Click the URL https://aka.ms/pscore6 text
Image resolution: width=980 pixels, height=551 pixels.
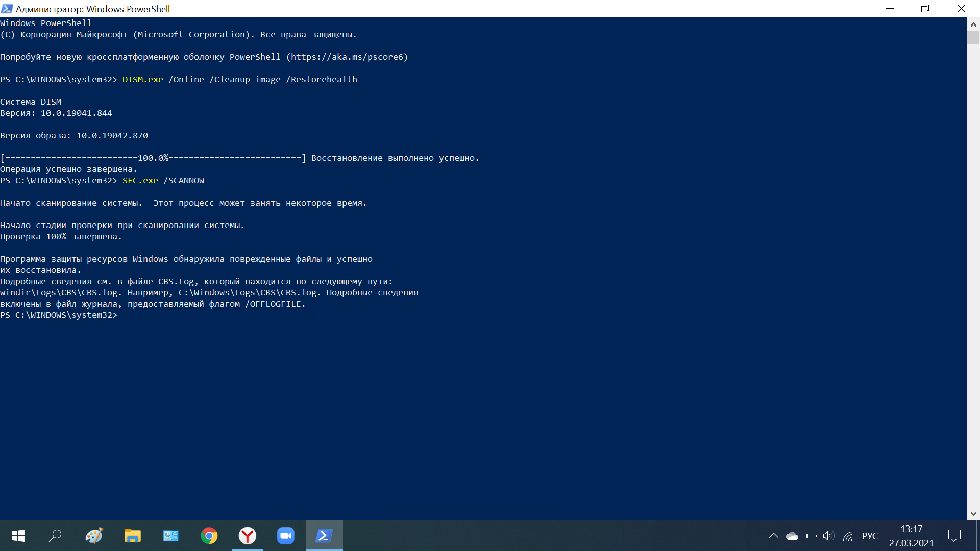coord(347,57)
